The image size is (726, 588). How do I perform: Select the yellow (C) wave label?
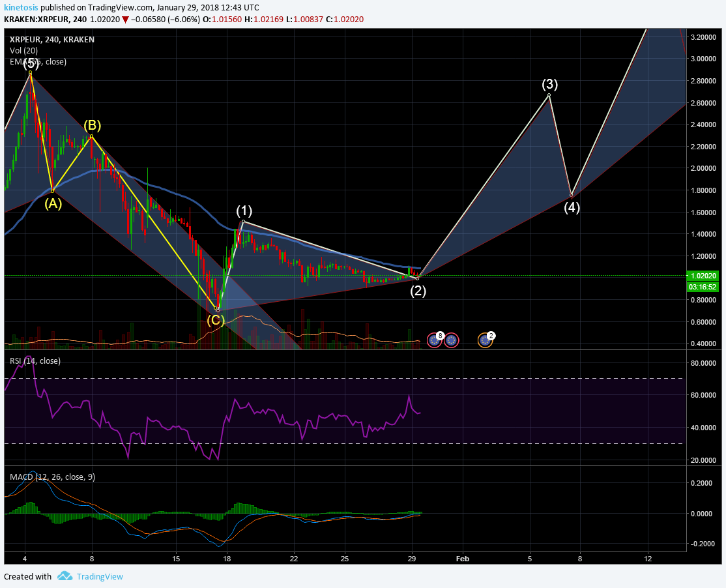tap(216, 320)
